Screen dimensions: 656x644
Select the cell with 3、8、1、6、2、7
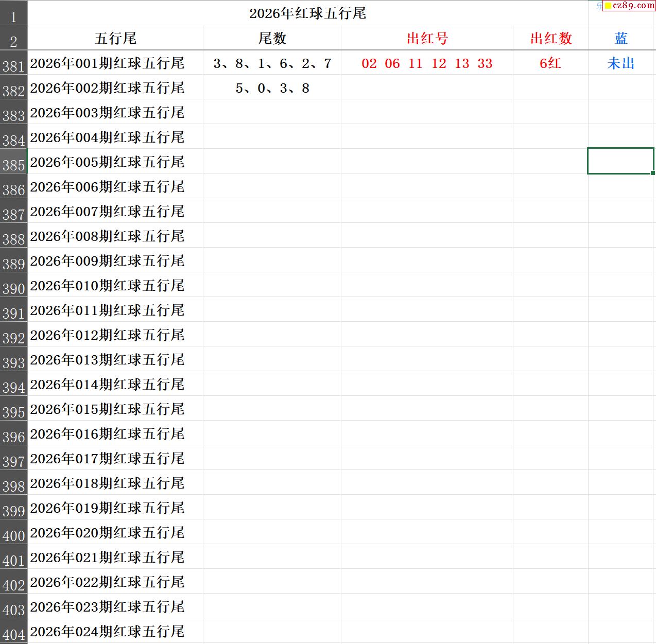pyautogui.click(x=272, y=63)
